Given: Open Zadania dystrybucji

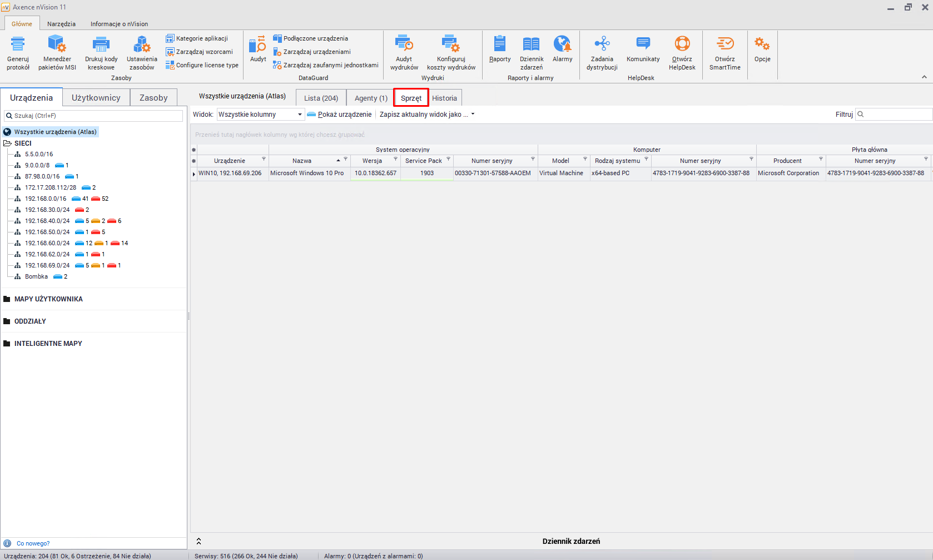Looking at the screenshot, I should tap(602, 52).
